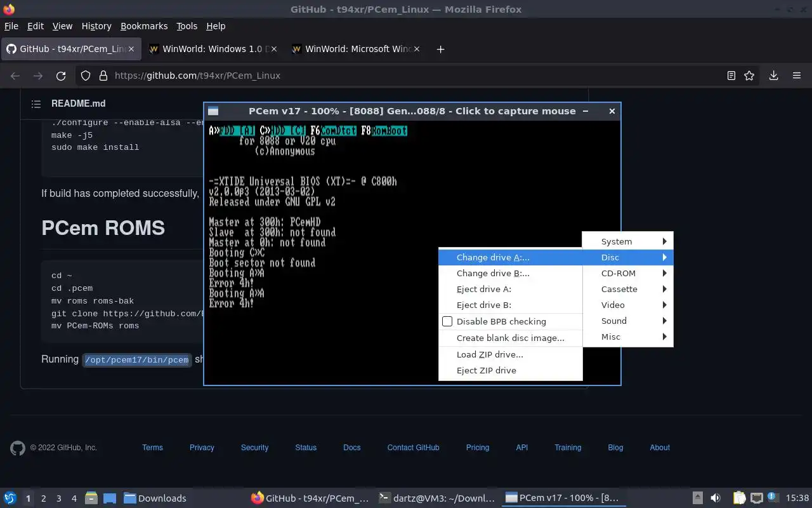Select Change drive A in Disc submenu

(x=511, y=257)
